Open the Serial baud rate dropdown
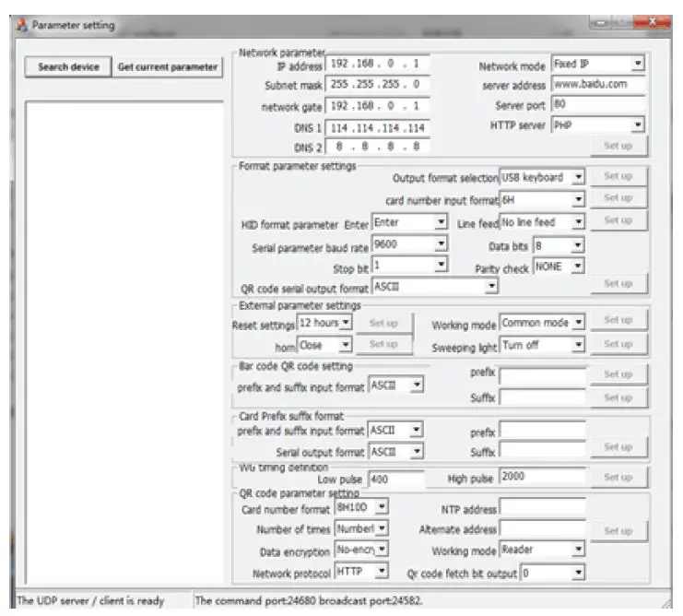 coord(442,243)
